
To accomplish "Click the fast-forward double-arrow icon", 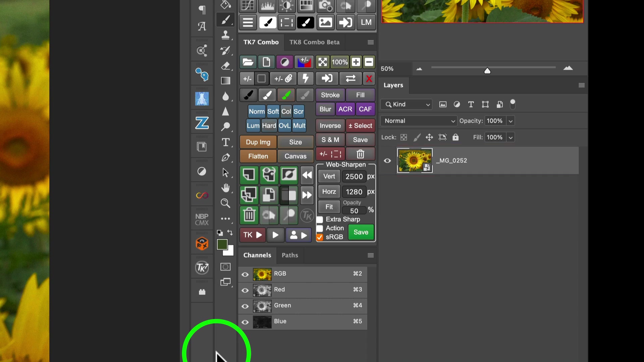I will (307, 195).
